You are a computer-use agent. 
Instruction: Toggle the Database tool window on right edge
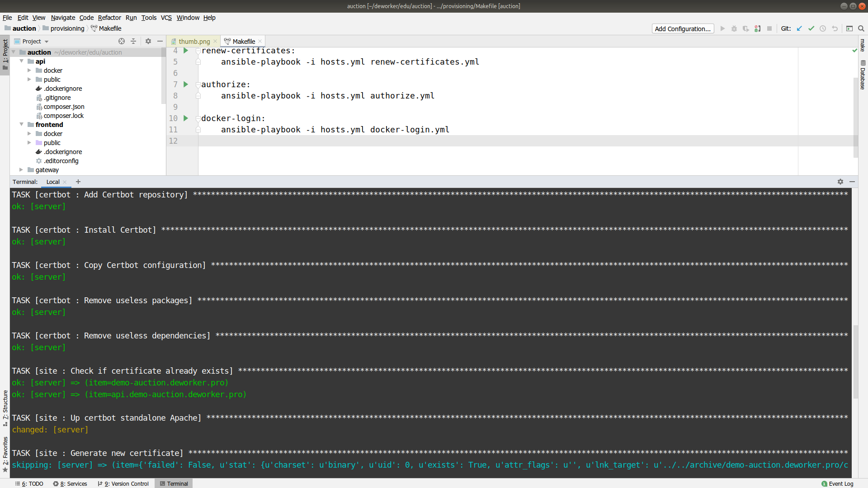coord(863,75)
